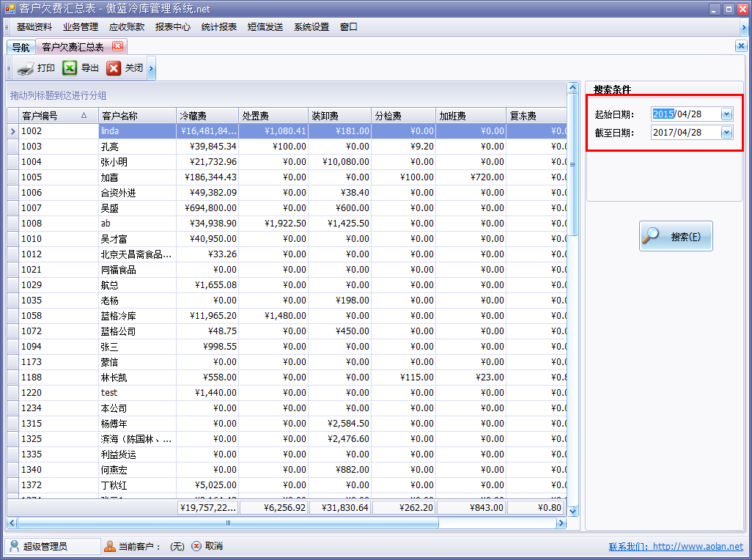The height and width of the screenshot is (560, 752).
Task: Switch to the 导航 tab
Action: 21,48
